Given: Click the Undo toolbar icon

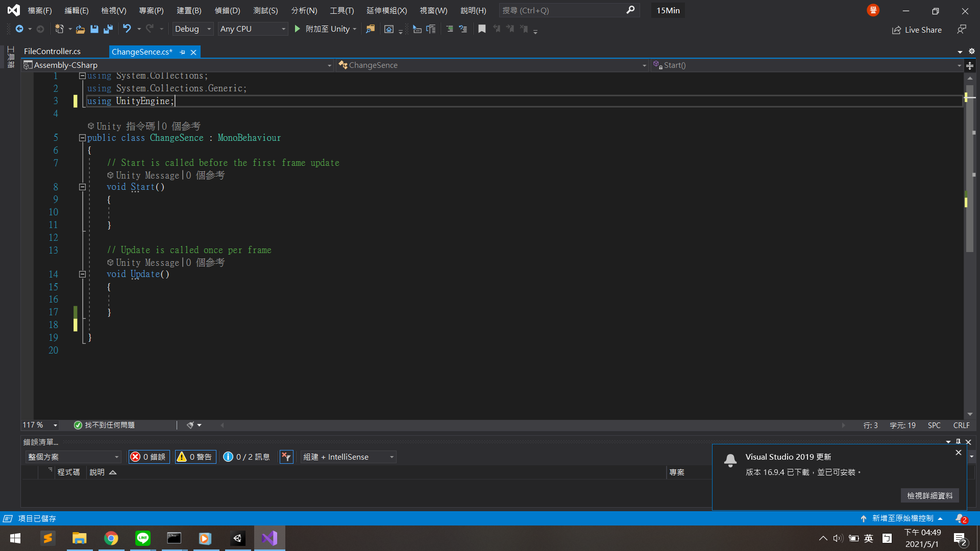Looking at the screenshot, I should 127,29.
